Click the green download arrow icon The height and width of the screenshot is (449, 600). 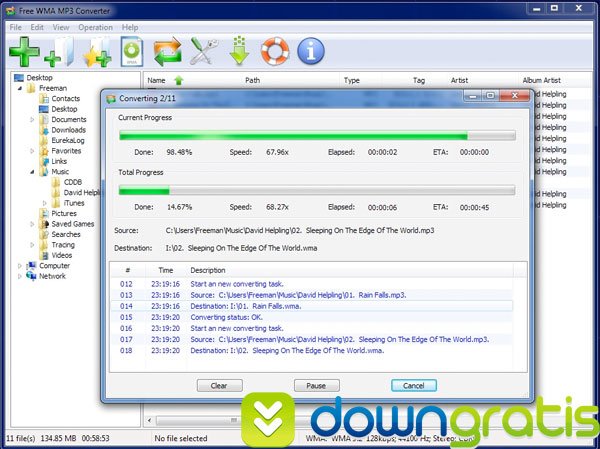[x=239, y=51]
